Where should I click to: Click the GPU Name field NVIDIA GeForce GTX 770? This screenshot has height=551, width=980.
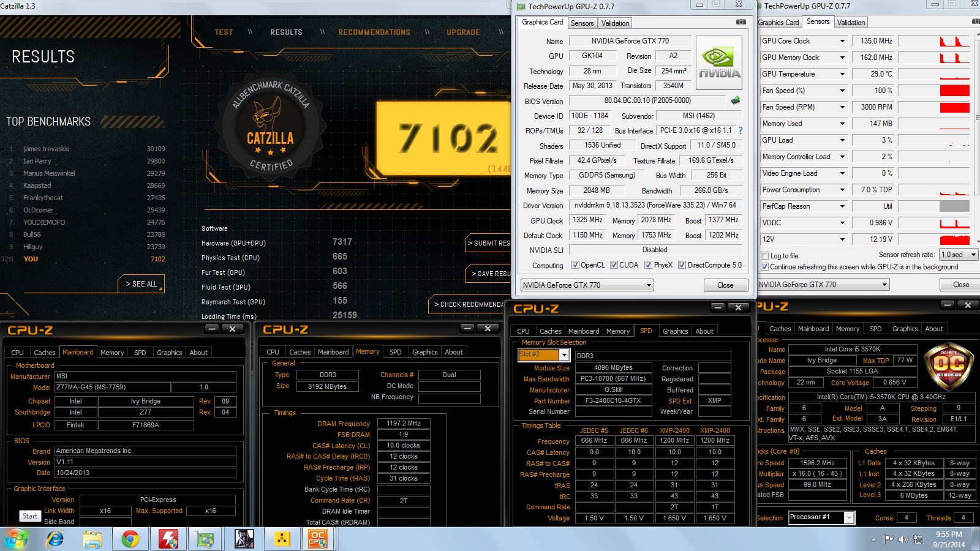pos(630,41)
